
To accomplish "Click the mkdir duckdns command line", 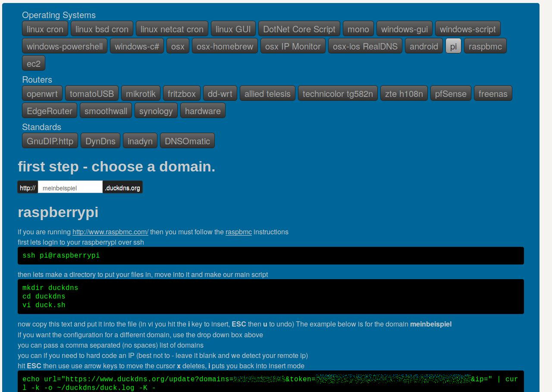I will click(50, 288).
